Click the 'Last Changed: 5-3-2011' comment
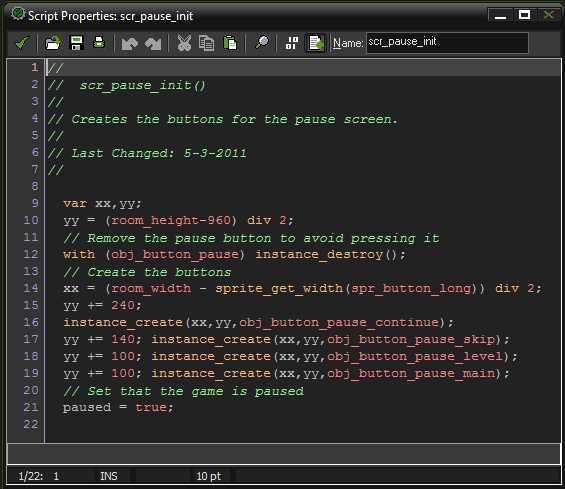The height and width of the screenshot is (489, 565). (x=159, y=153)
